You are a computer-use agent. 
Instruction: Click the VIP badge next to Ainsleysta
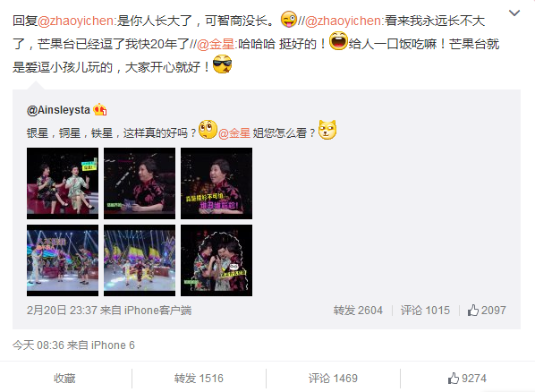100,109
